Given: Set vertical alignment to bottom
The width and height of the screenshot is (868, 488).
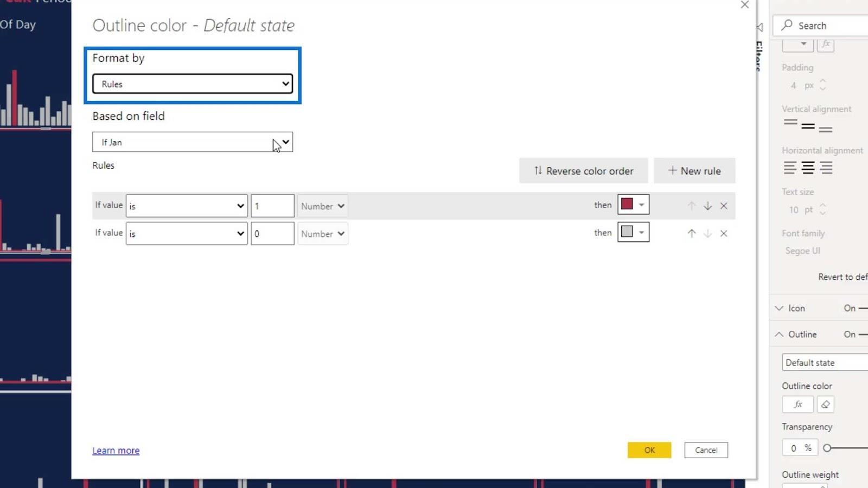Looking at the screenshot, I should click(826, 129).
